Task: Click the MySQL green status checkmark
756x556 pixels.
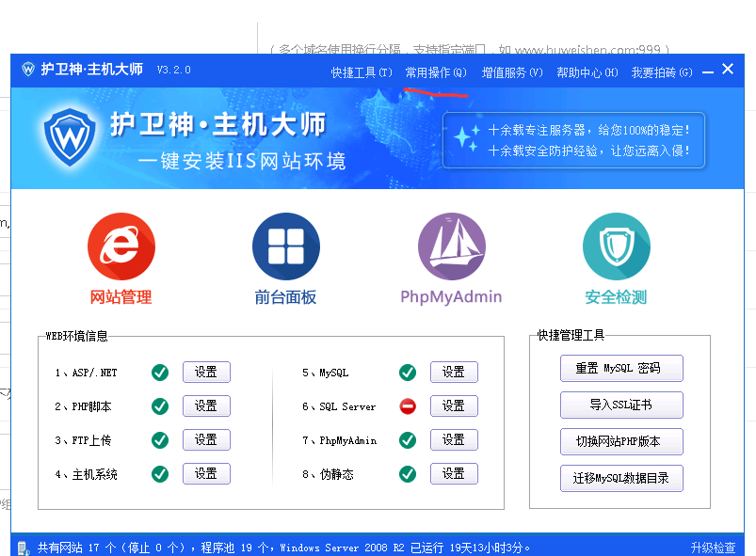Action: 408,373
